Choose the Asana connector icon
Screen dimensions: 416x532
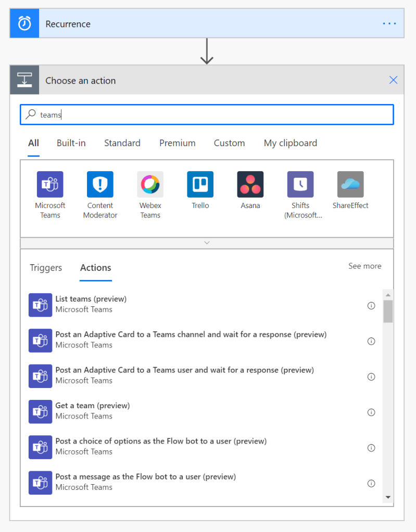(250, 185)
